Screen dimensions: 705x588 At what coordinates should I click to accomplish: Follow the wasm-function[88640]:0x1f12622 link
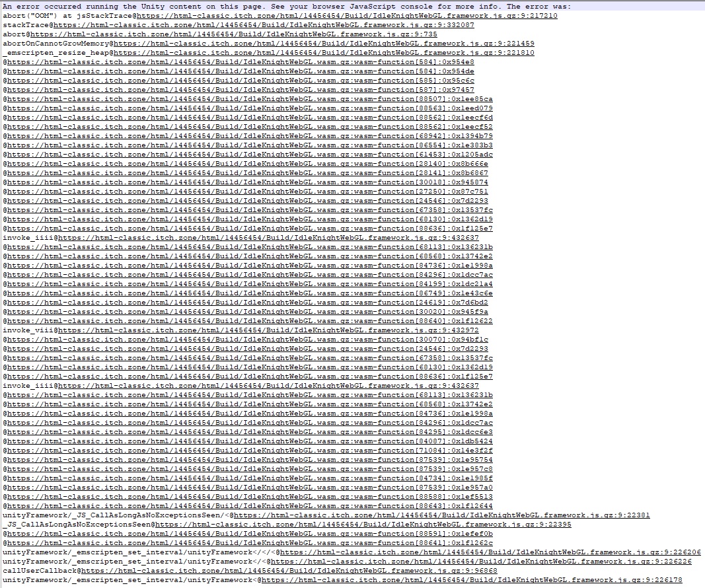(250, 321)
